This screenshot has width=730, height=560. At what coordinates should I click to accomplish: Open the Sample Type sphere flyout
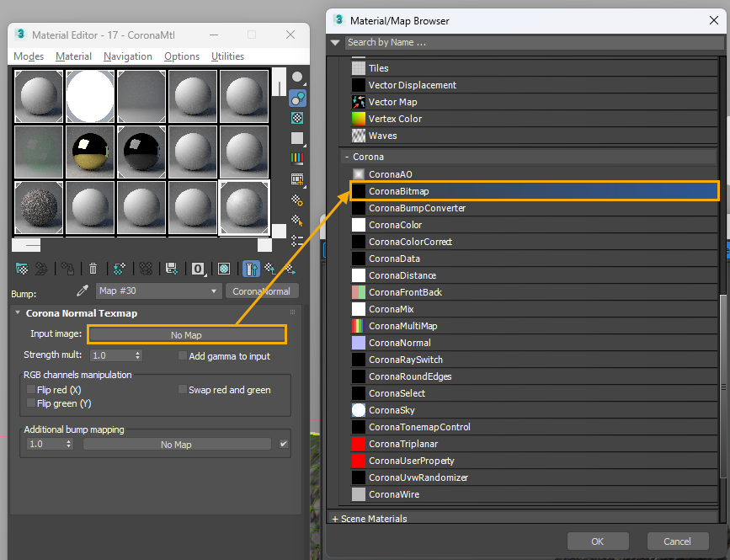point(297,77)
